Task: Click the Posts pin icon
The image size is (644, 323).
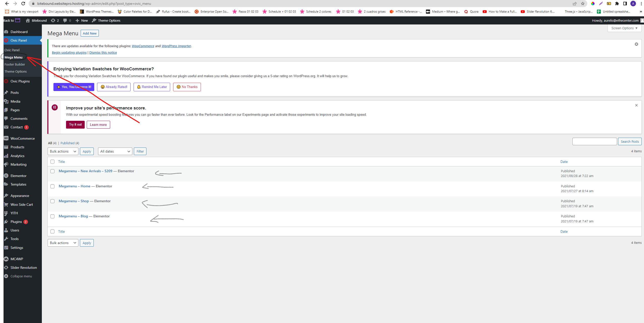Action: 6,93
